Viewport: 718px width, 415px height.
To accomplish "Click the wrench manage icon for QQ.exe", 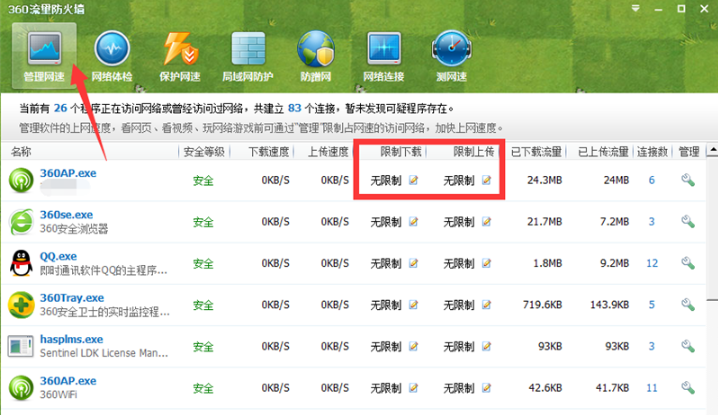I will 687,264.
